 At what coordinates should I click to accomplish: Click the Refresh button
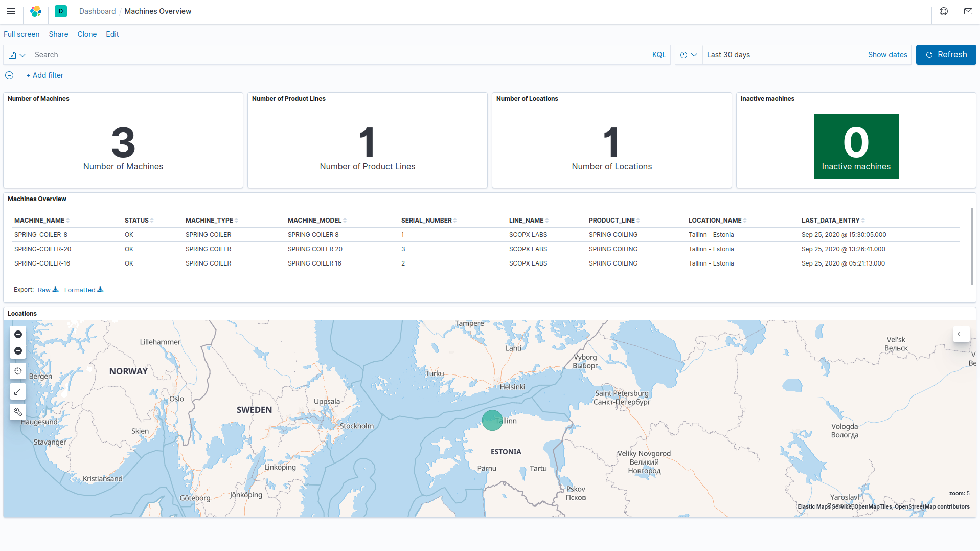click(946, 55)
